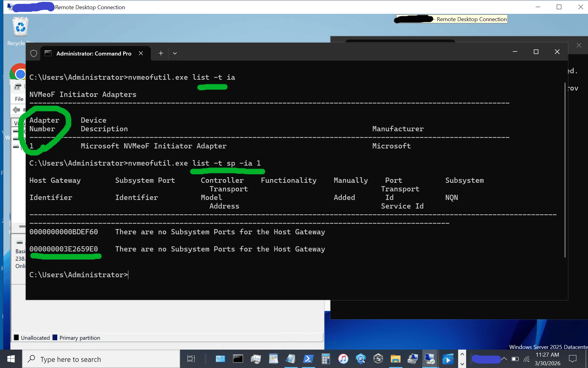Image resolution: width=588 pixels, height=368 pixels.
Task: Show hidden system tray icons chevron
Action: tap(504, 359)
